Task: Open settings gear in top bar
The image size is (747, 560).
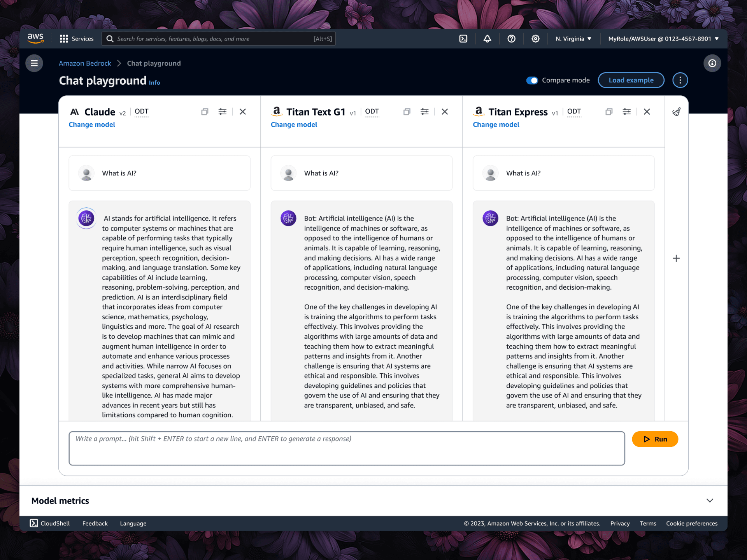Action: [535, 39]
